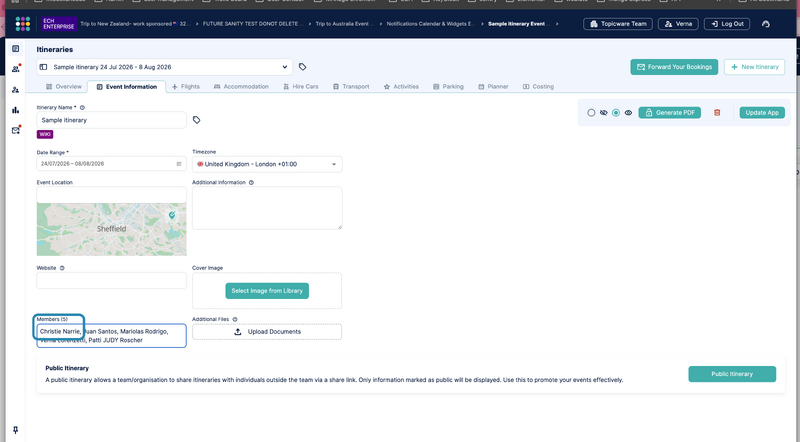Image resolution: width=800 pixels, height=442 pixels.
Task: Click the ECH ENTERPRISE badge
Action: click(x=58, y=24)
